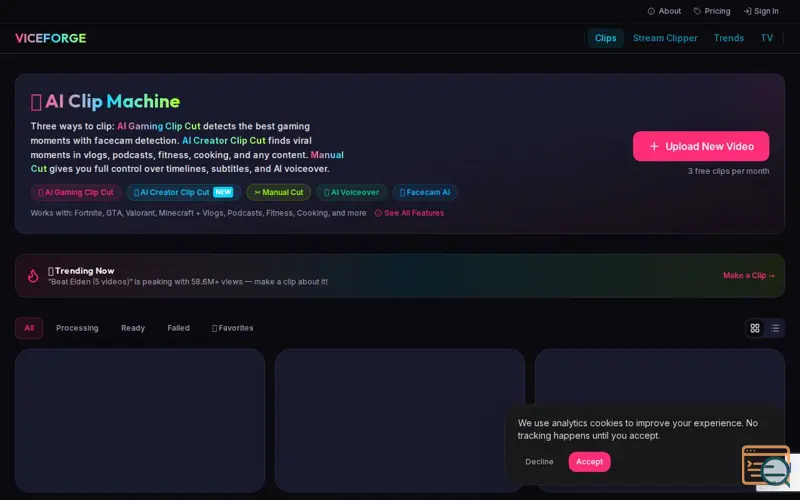Image resolution: width=800 pixels, height=500 pixels.
Task: Click the plus icon on Upload button
Action: click(x=654, y=146)
